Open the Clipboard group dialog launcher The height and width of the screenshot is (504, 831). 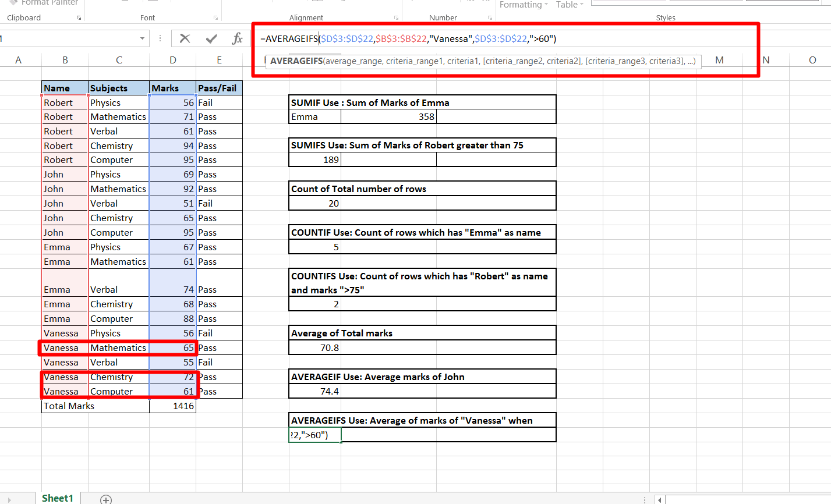click(79, 18)
